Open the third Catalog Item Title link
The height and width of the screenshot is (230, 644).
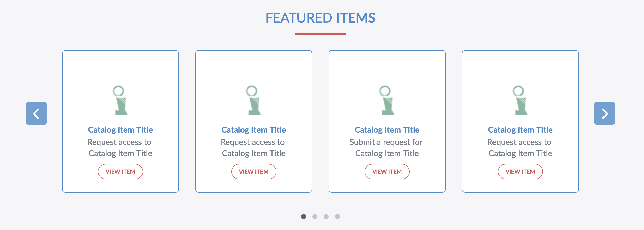point(387,130)
